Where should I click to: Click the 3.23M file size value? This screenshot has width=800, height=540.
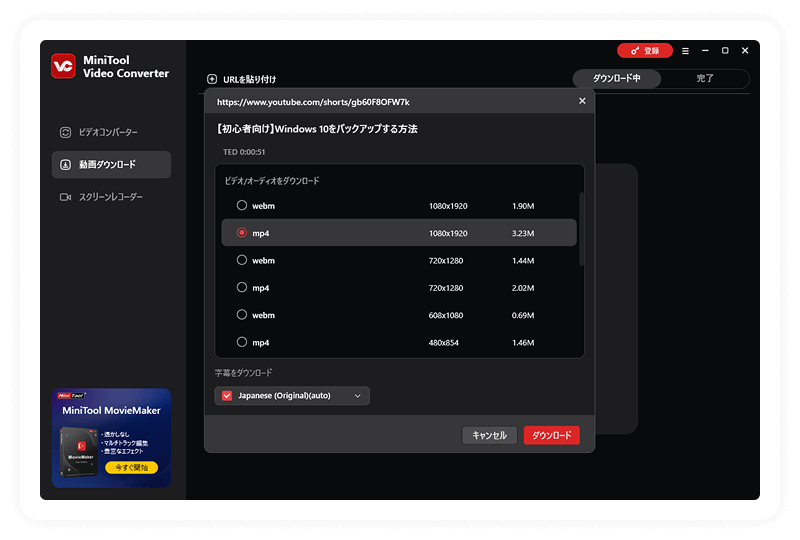[x=523, y=233]
